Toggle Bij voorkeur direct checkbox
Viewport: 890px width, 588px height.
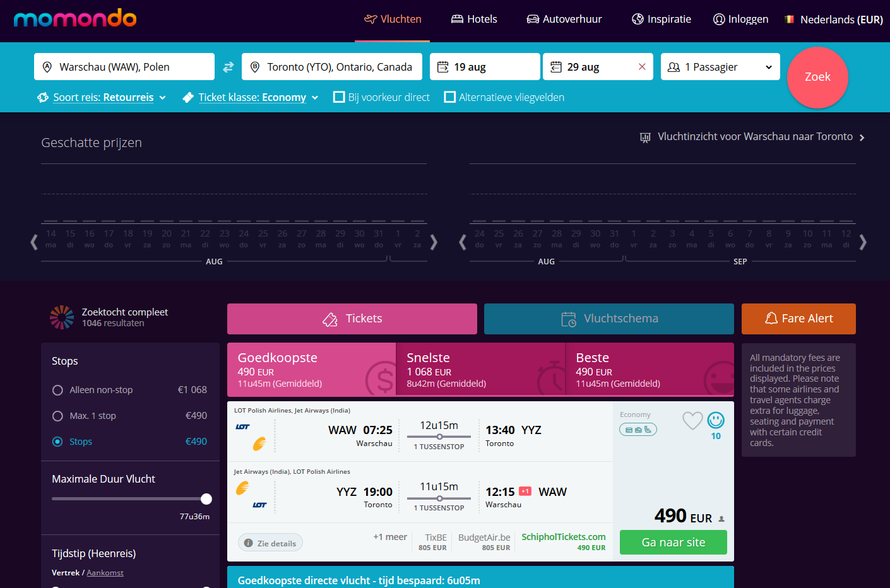[x=339, y=97]
